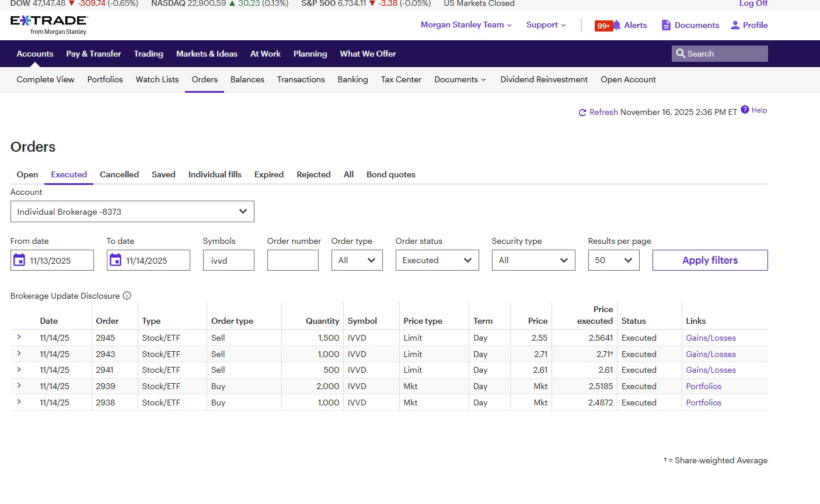This screenshot has width=820, height=504.
Task: Click the Apply filters button
Action: tap(710, 260)
